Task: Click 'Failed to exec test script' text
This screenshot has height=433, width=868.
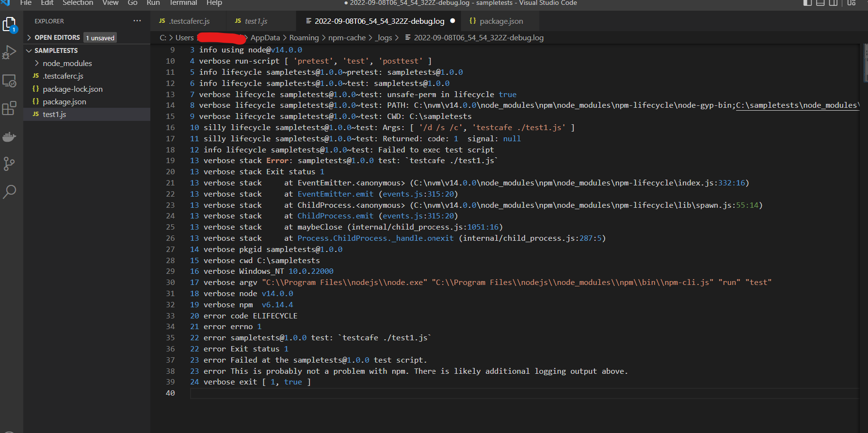Action: (x=436, y=150)
